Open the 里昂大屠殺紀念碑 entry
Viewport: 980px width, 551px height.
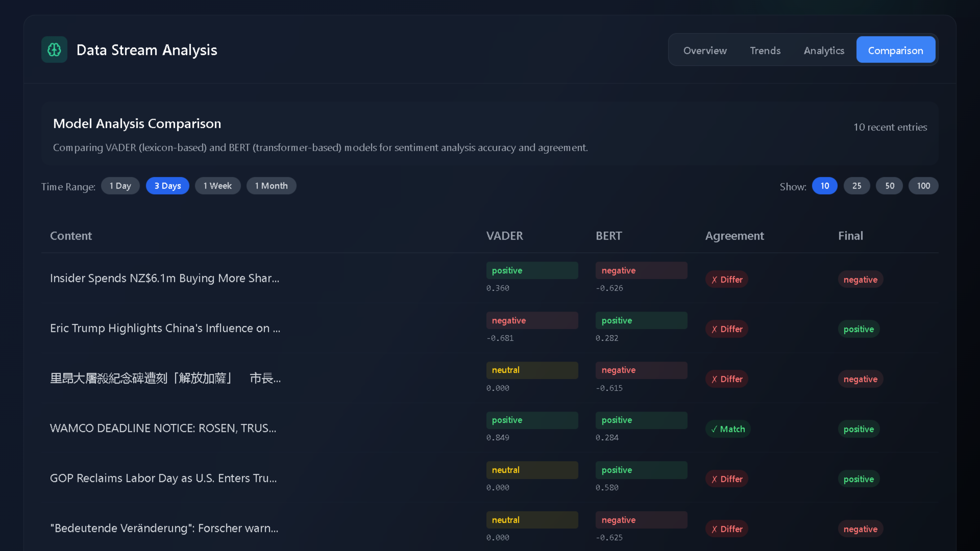(x=165, y=378)
